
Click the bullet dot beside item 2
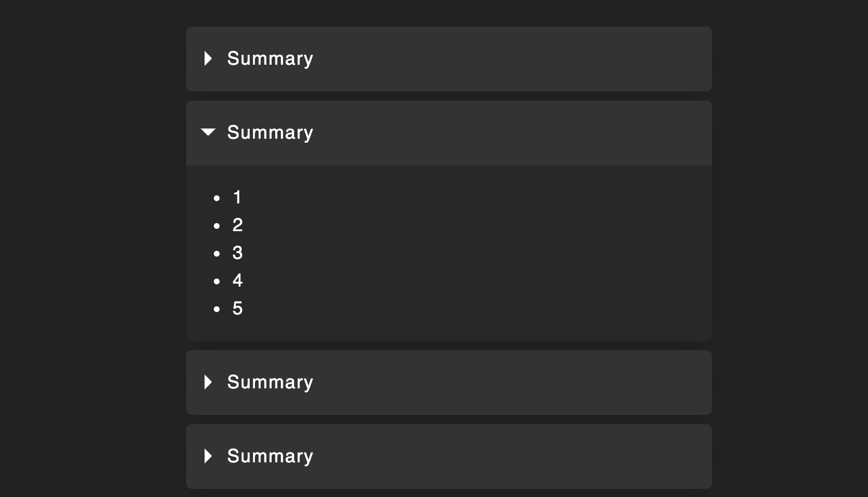click(x=217, y=226)
